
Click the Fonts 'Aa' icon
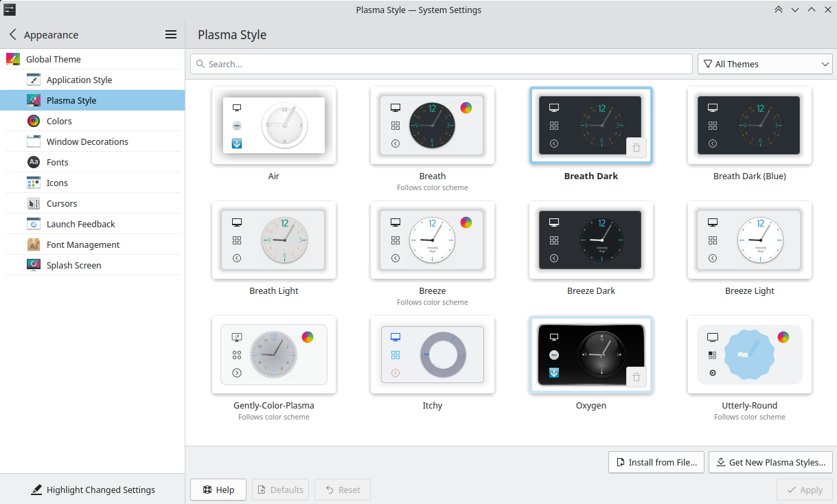(x=34, y=162)
